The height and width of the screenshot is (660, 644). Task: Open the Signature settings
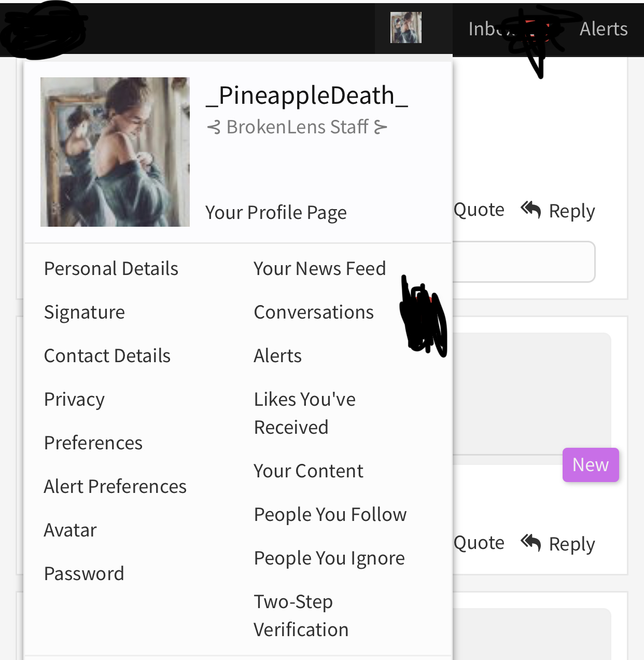click(85, 312)
